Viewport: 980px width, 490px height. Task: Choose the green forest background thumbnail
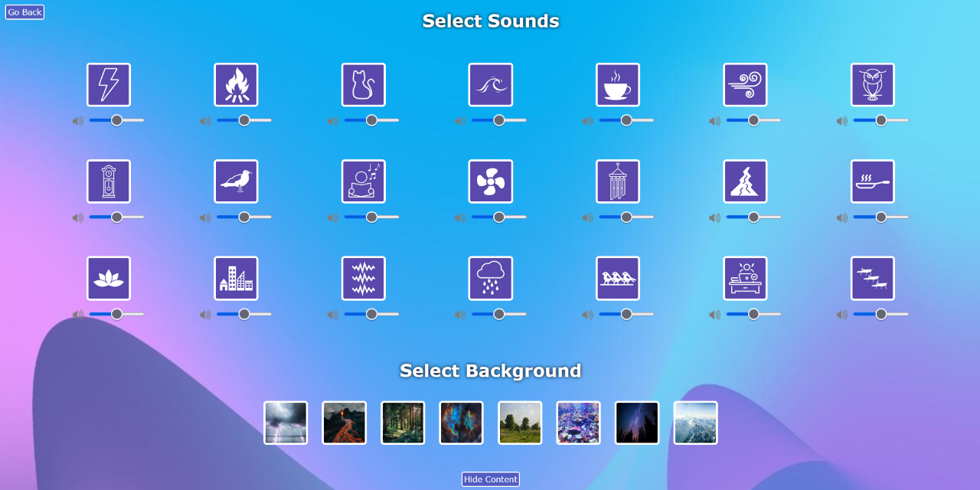403,423
